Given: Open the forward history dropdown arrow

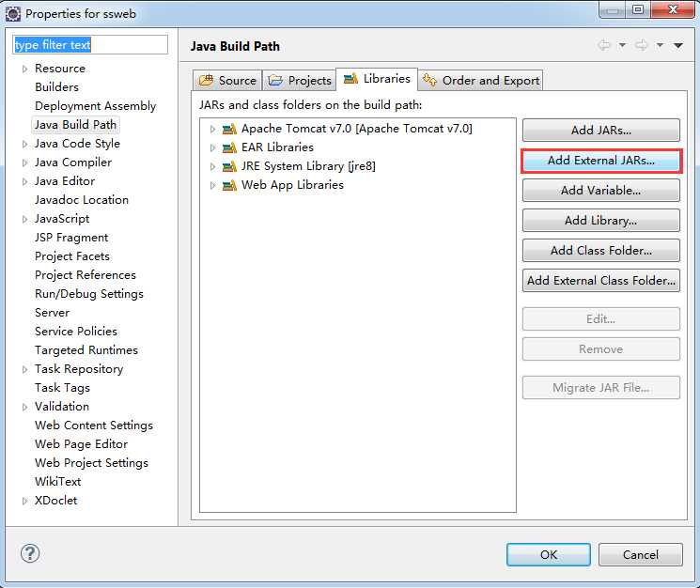Looking at the screenshot, I should pos(660,45).
